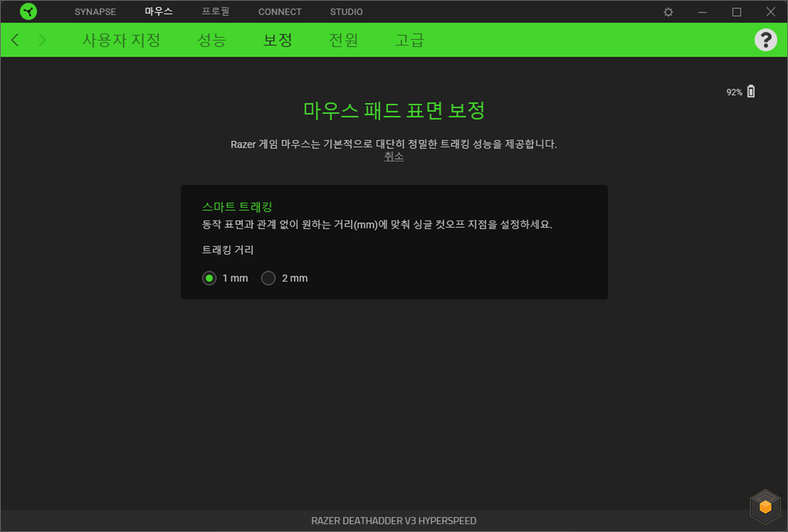Open the CONNECT tab
This screenshot has height=532, width=788.
(x=280, y=11)
